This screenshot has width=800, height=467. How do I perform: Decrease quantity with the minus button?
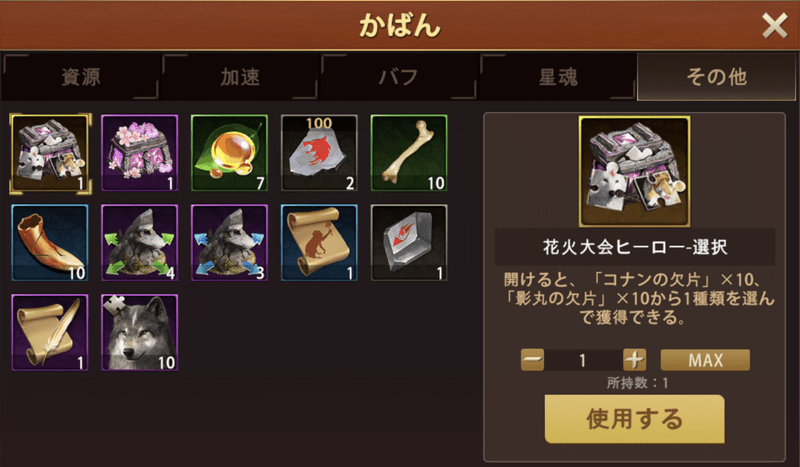pos(532,360)
